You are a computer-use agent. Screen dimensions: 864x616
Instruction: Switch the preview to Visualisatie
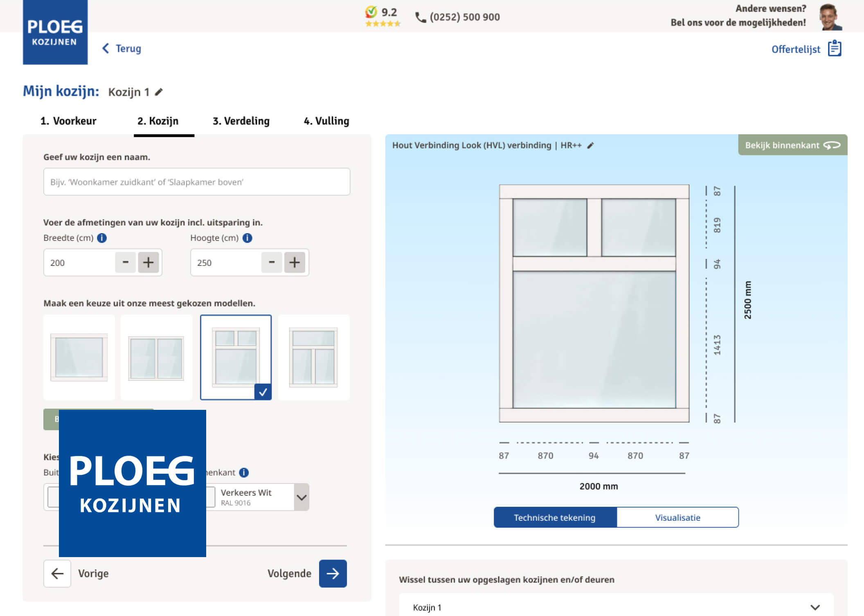coord(678,517)
